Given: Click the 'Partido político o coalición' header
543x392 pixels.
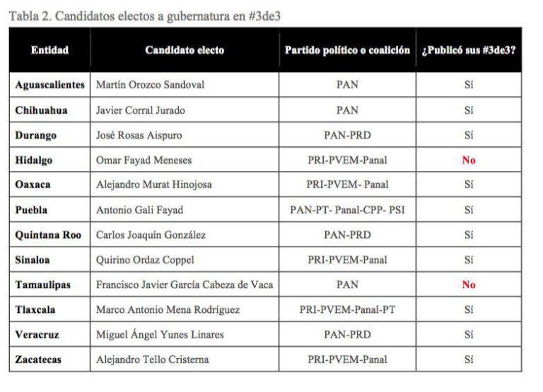Looking at the screenshot, I should click(347, 50).
